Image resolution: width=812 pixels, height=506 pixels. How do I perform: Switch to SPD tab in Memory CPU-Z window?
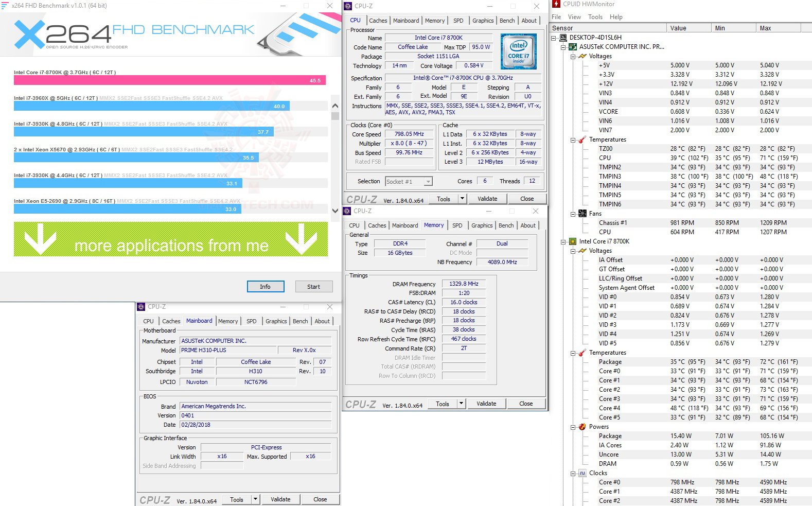pyautogui.click(x=457, y=225)
